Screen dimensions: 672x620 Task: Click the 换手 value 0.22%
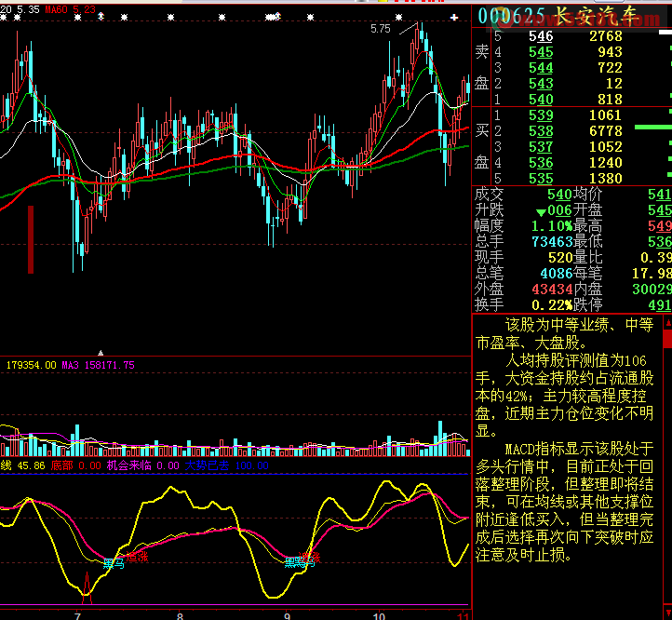click(552, 305)
